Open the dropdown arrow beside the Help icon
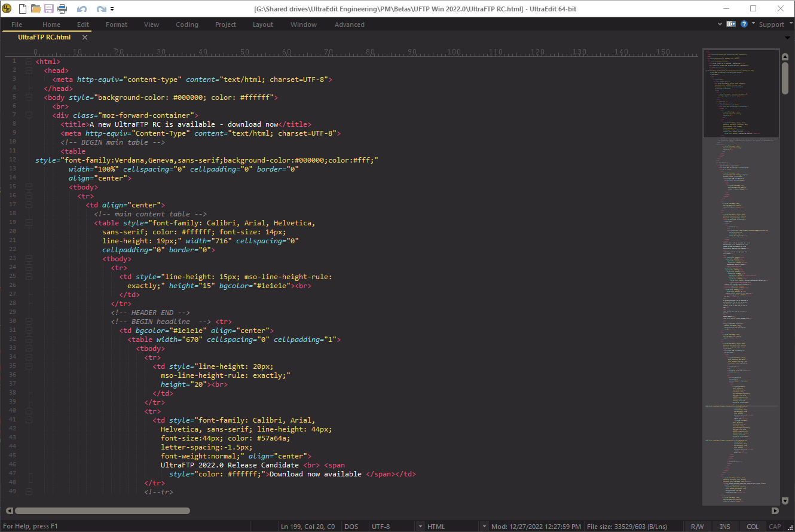The height and width of the screenshot is (532, 795). (753, 24)
